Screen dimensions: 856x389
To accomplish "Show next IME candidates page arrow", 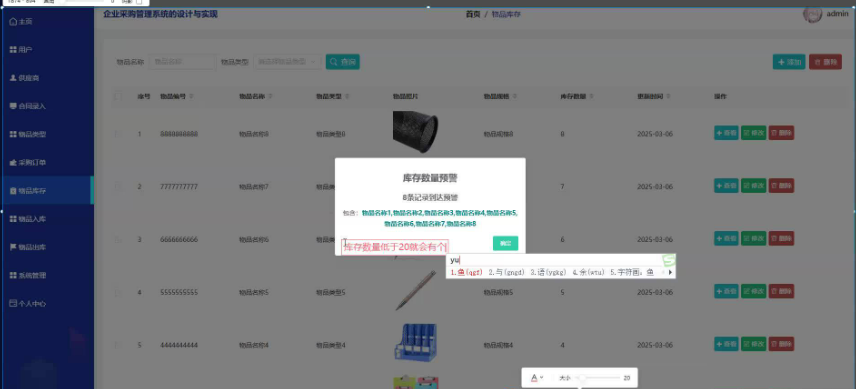I will (x=670, y=272).
